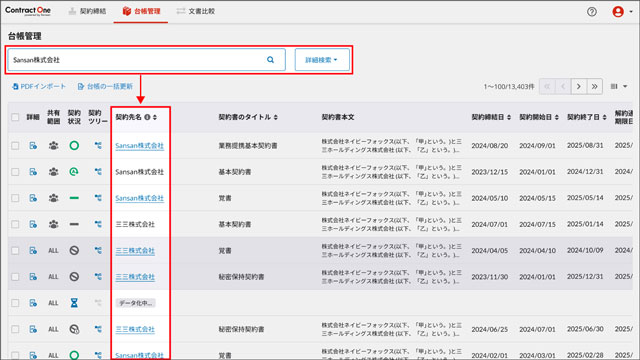Screen dimensions: 640x360
Task: Check the checkbox for 三三株式会社 基本契約書 row
Action: (15, 224)
